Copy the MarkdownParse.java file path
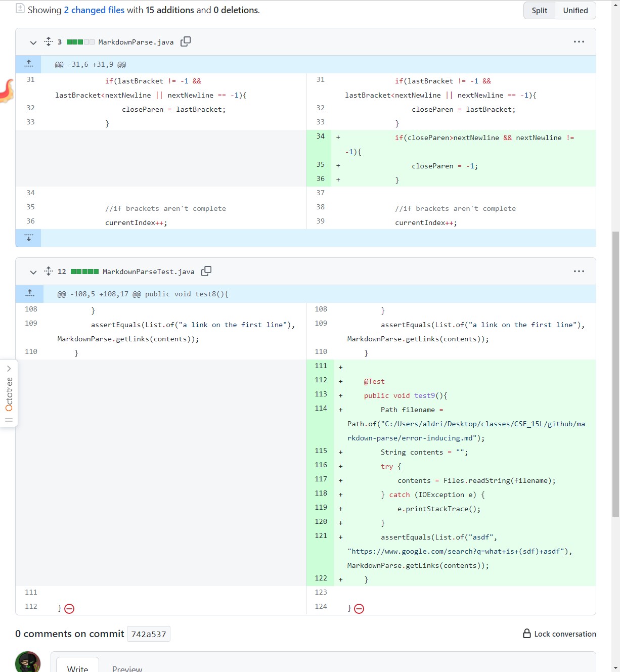 (x=186, y=41)
